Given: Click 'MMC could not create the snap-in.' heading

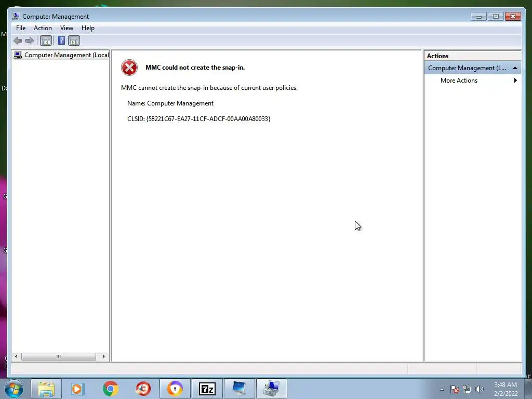Looking at the screenshot, I should 195,68.
